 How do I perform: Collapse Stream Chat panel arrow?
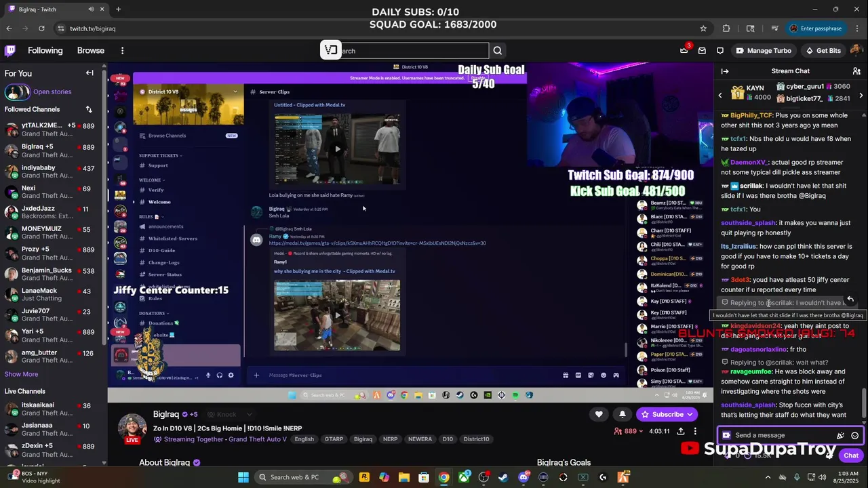pyautogui.click(x=725, y=71)
